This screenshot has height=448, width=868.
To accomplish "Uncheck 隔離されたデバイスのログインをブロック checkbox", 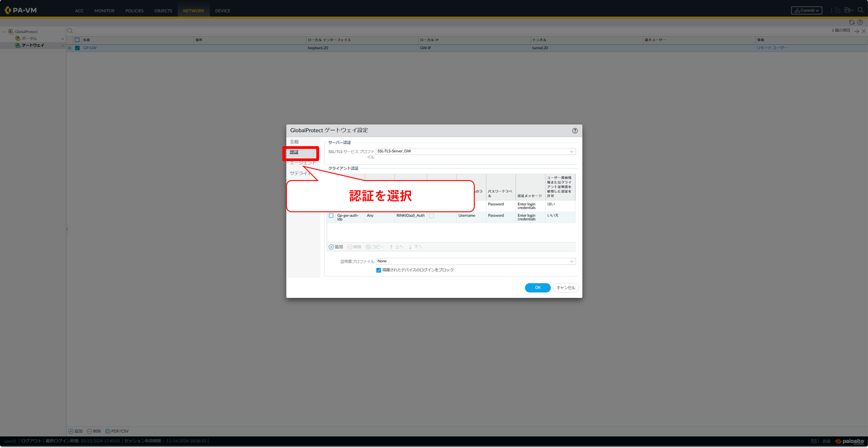I will click(378, 270).
